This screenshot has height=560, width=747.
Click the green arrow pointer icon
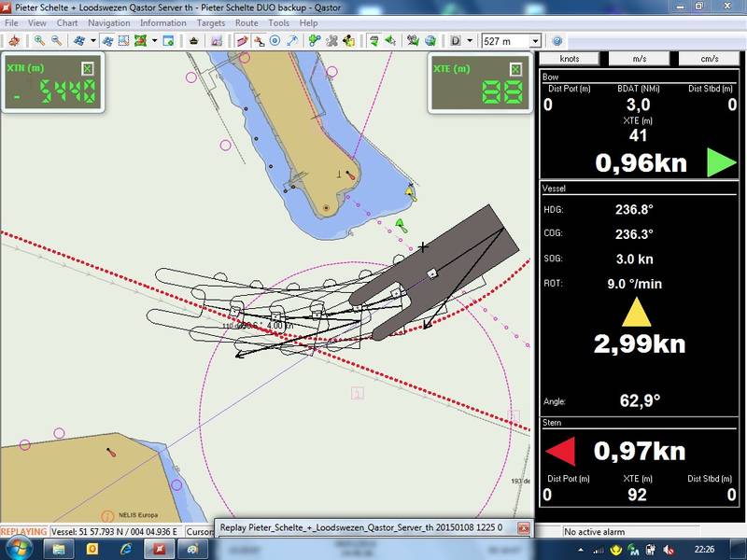(390, 41)
